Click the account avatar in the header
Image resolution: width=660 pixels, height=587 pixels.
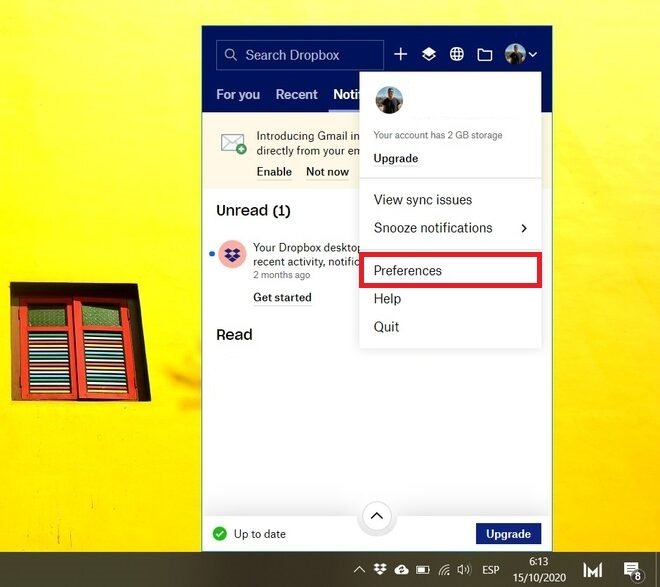point(515,54)
